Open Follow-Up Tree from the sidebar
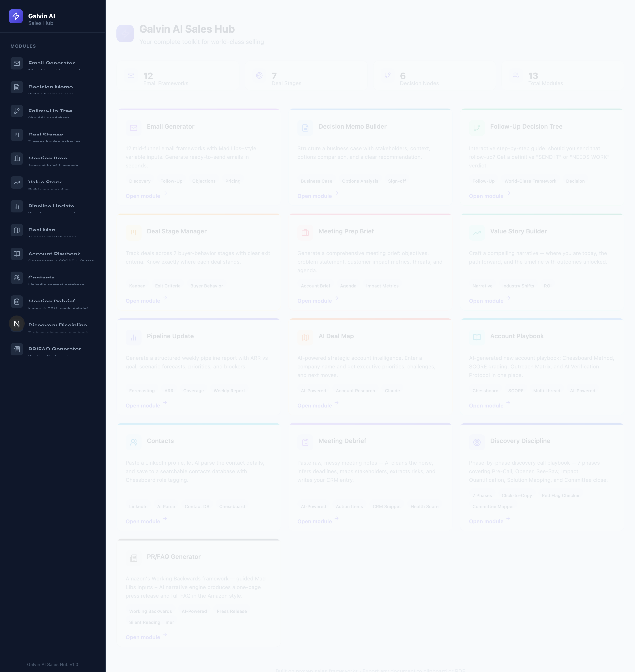The width and height of the screenshot is (635, 672). [x=17, y=111]
